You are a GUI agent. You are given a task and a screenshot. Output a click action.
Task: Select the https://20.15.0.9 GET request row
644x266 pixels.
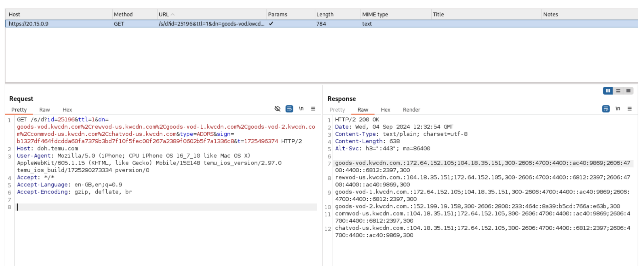[x=28, y=24]
